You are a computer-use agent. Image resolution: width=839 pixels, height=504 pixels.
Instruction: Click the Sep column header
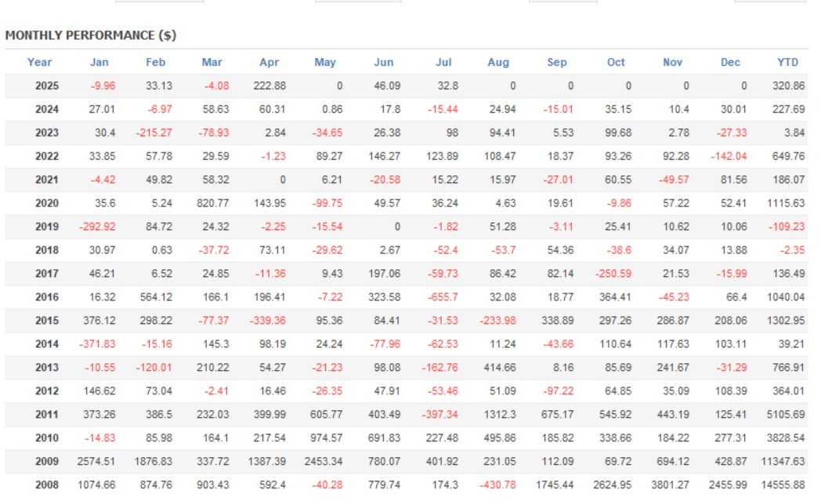pos(557,63)
